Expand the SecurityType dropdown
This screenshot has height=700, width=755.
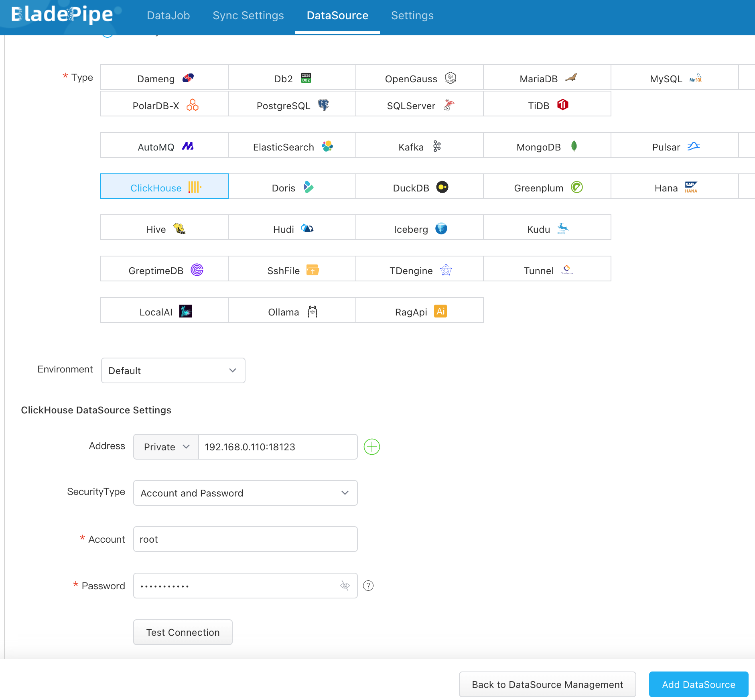[245, 493]
